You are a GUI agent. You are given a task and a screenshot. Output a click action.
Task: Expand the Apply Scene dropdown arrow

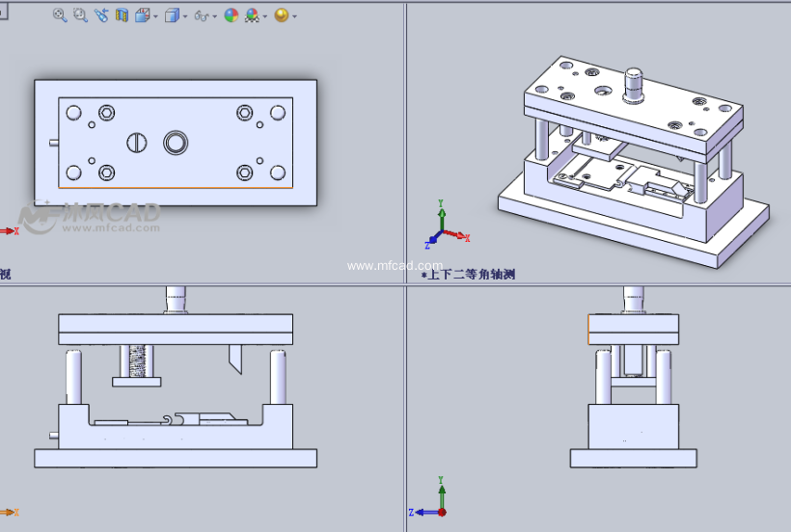(x=265, y=16)
